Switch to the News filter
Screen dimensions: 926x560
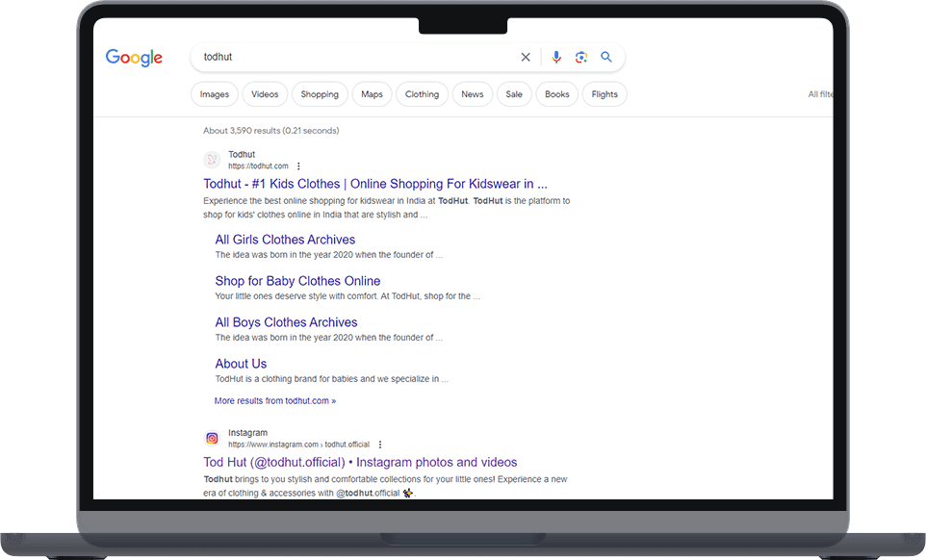(473, 94)
